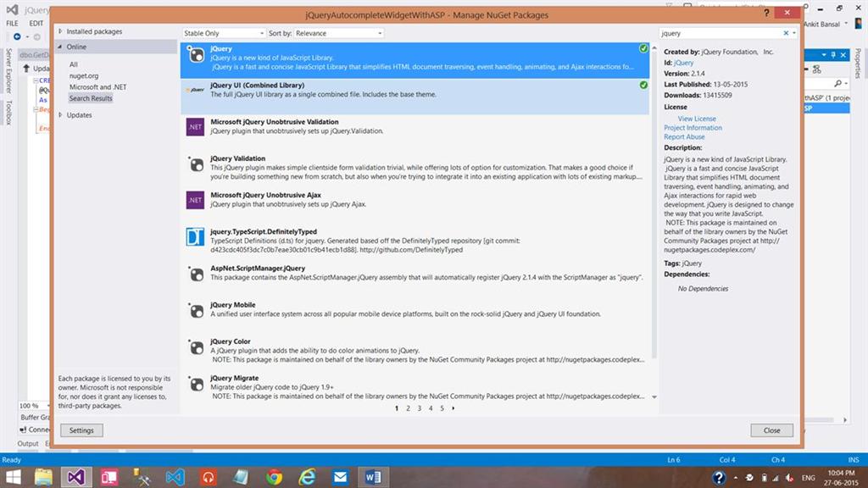Image resolution: width=868 pixels, height=488 pixels.
Task: Open the Properties side tab
Action: click(858, 64)
